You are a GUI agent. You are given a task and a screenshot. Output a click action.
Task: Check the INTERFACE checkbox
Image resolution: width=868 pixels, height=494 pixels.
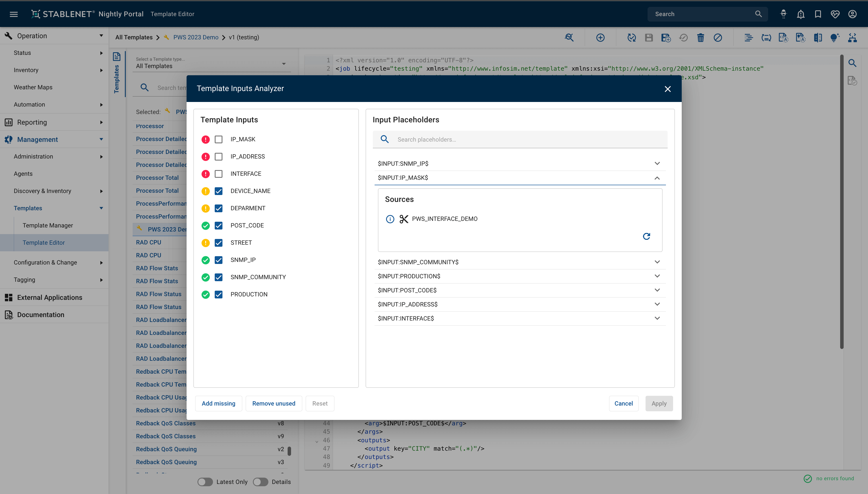tap(219, 174)
